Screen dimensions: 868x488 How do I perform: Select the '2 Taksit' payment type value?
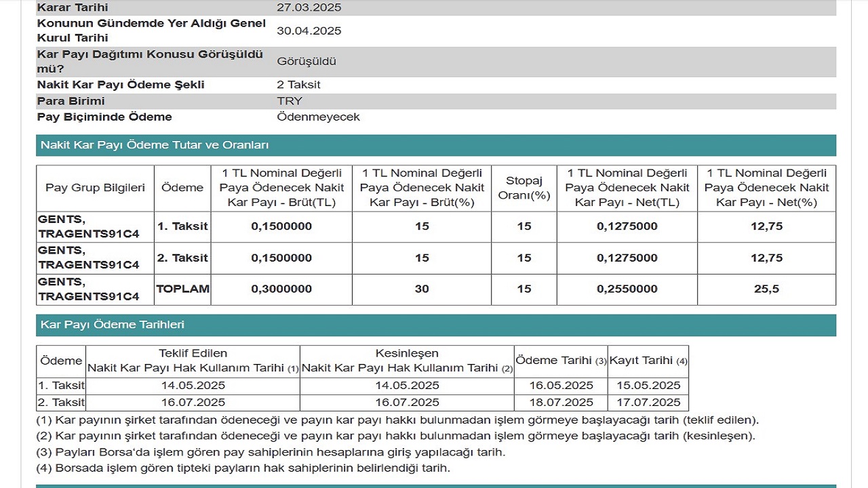pos(299,85)
